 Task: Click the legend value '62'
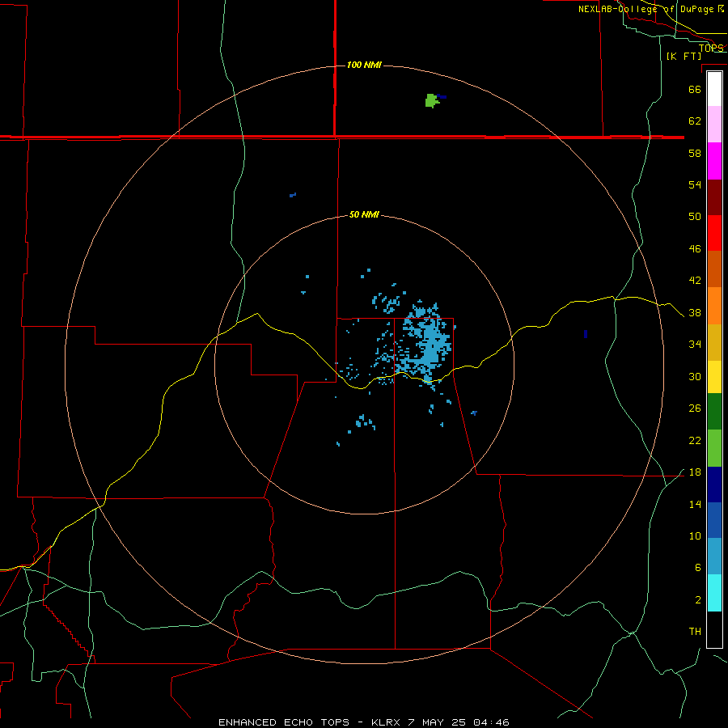tap(695, 121)
